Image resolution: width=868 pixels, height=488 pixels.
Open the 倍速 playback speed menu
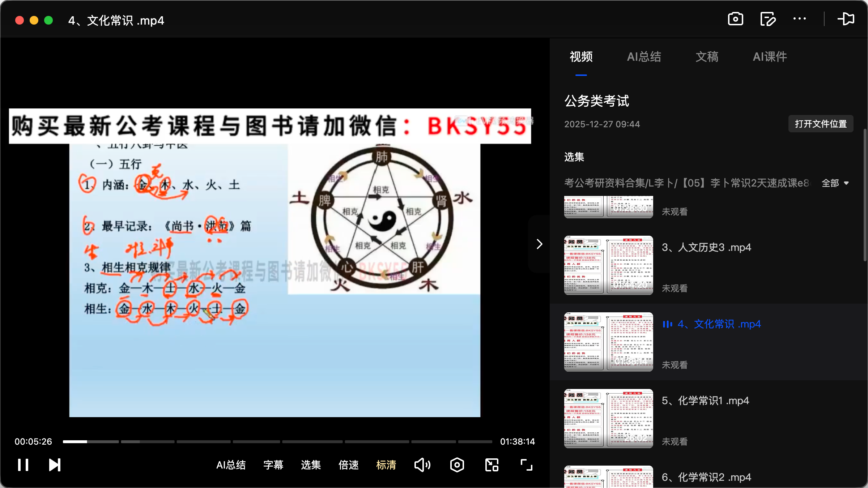(348, 465)
